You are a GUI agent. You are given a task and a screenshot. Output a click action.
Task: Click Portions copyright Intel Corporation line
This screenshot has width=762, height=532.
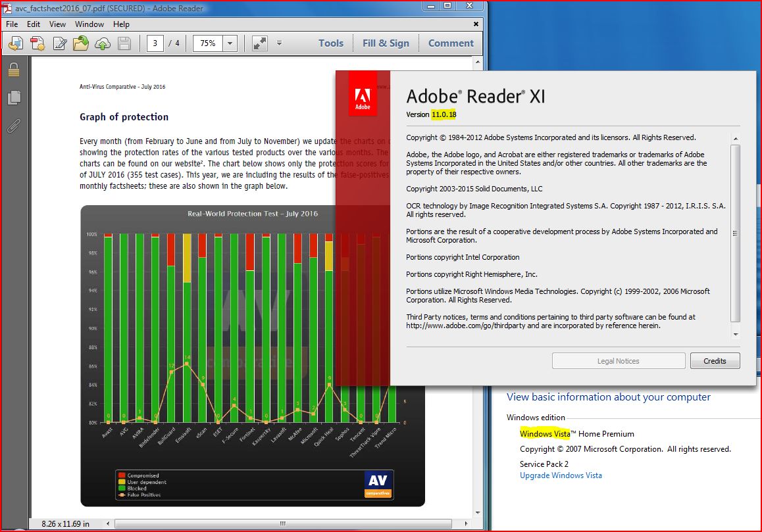(463, 258)
